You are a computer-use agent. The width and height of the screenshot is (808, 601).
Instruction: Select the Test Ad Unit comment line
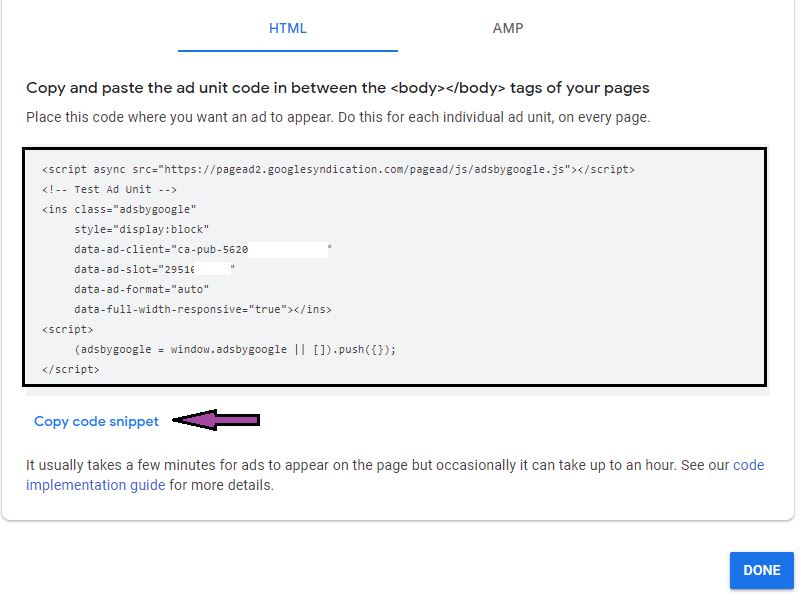tap(109, 190)
